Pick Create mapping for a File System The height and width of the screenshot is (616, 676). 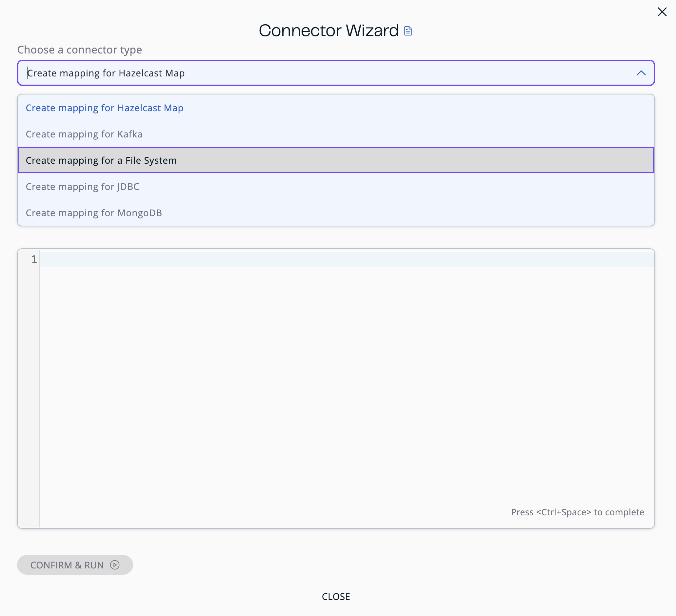(x=101, y=160)
